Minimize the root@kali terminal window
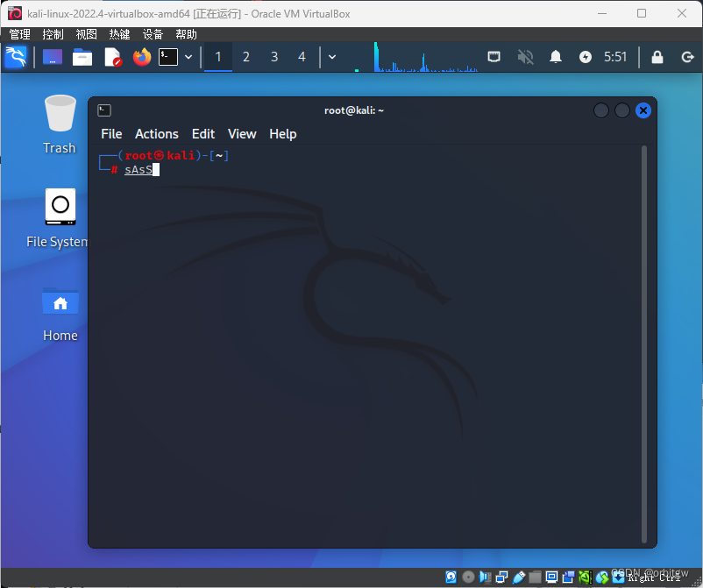This screenshot has width=703, height=588. click(600, 110)
